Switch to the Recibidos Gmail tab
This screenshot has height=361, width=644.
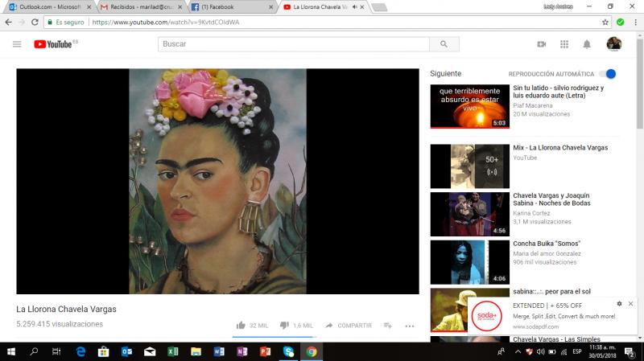(142, 7)
